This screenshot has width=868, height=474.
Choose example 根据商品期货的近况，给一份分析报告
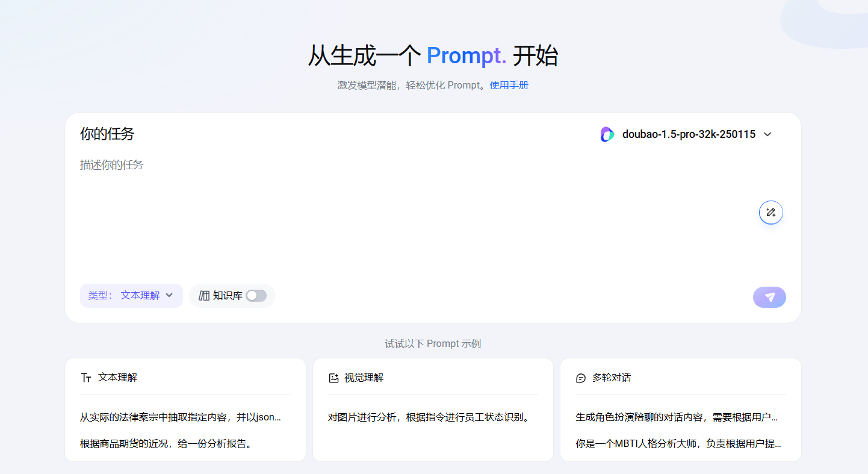coord(166,444)
